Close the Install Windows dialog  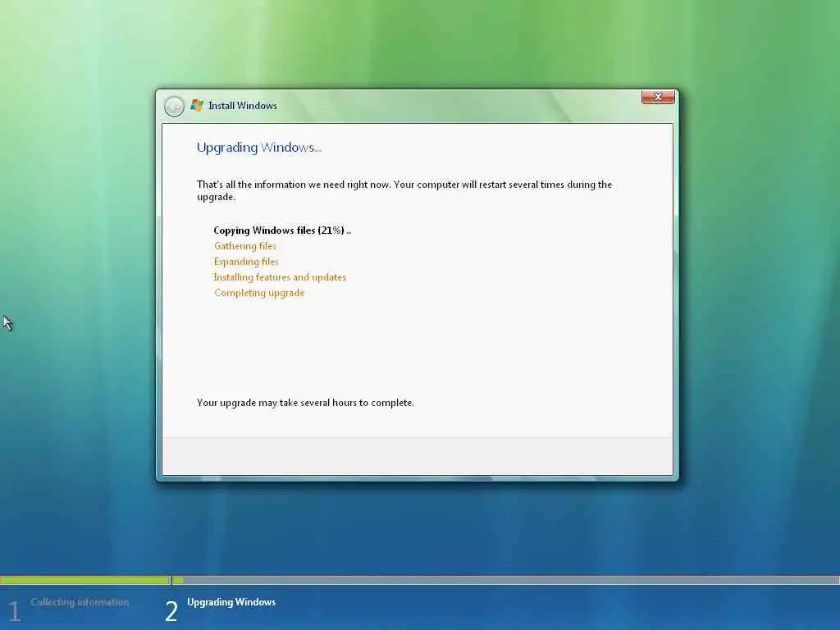pyautogui.click(x=658, y=97)
